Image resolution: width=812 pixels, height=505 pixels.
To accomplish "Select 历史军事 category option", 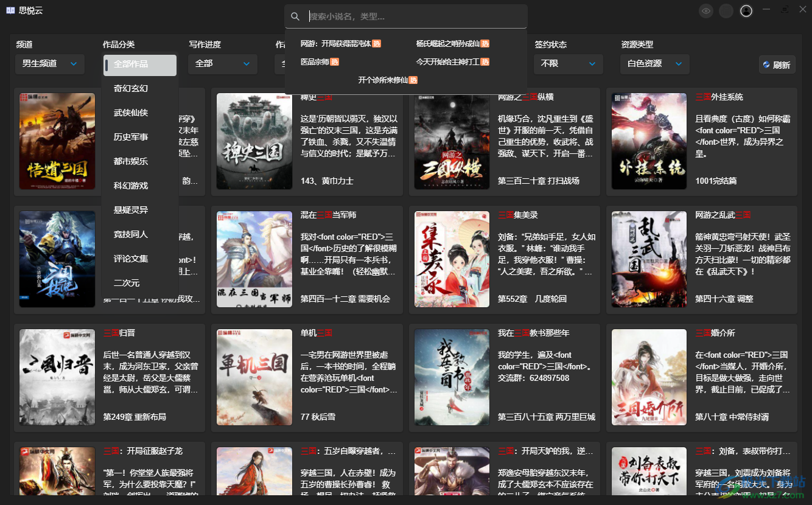I will (x=140, y=137).
